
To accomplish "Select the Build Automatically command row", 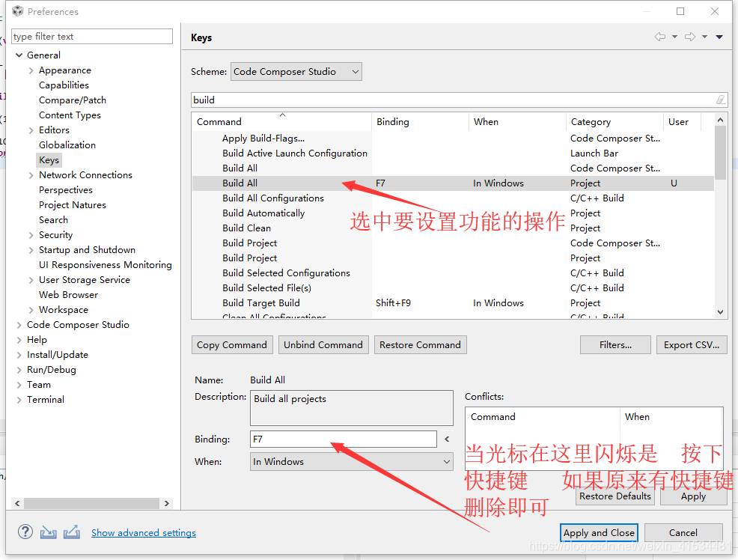I will (x=453, y=213).
